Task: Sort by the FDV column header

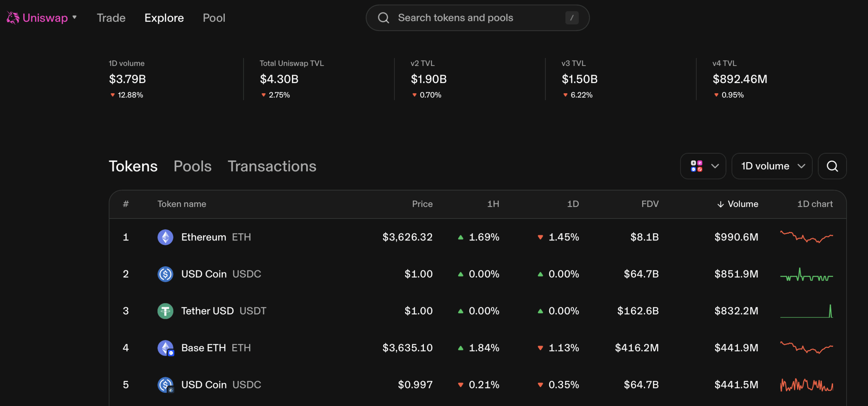Action: 650,204
